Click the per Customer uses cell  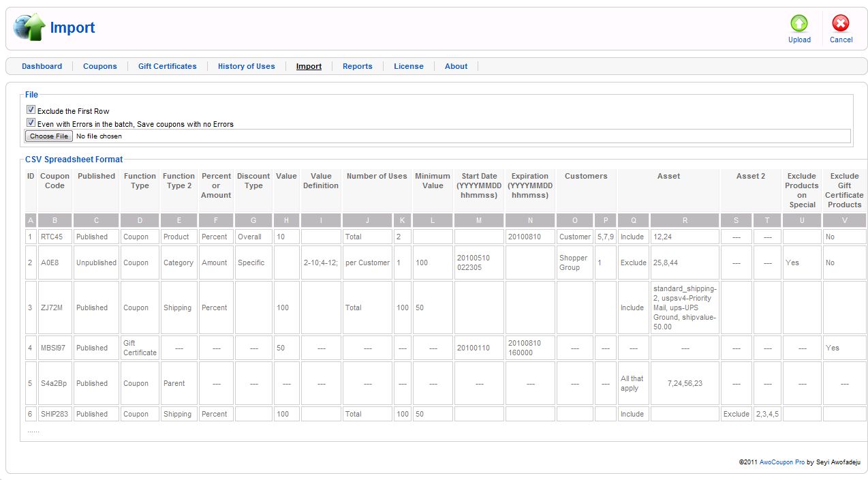point(367,262)
